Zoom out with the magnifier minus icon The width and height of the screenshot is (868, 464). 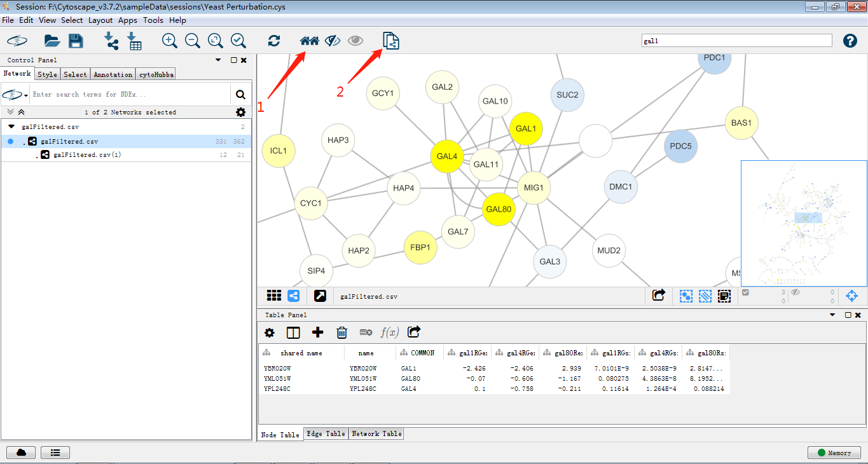[193, 41]
